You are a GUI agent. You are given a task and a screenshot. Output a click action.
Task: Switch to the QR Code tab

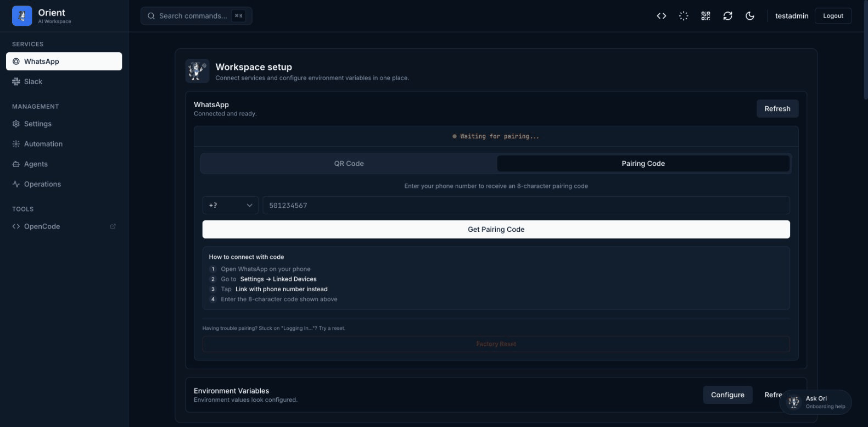(x=349, y=164)
